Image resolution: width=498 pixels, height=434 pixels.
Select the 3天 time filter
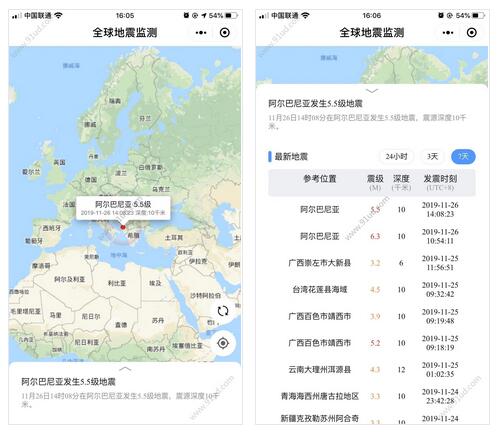[432, 156]
